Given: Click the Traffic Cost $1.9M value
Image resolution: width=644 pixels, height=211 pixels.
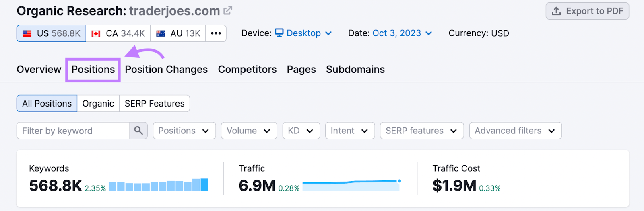Looking at the screenshot, I should 454,186.
